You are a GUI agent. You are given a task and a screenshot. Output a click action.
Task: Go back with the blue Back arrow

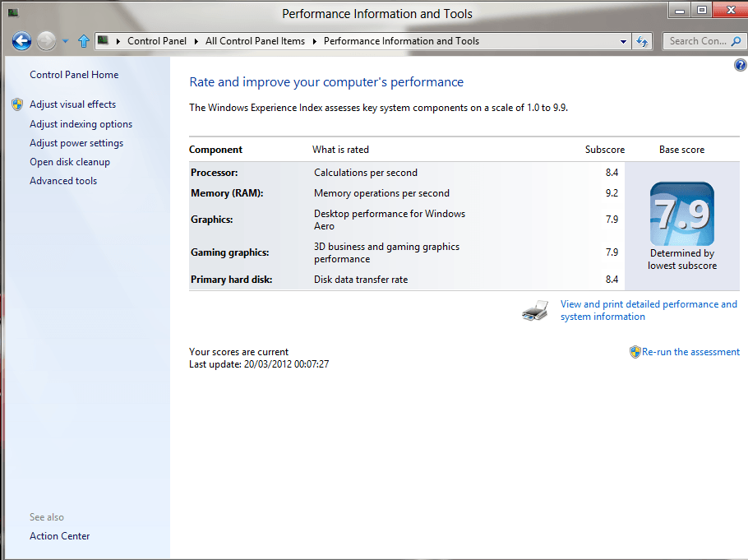click(x=21, y=41)
